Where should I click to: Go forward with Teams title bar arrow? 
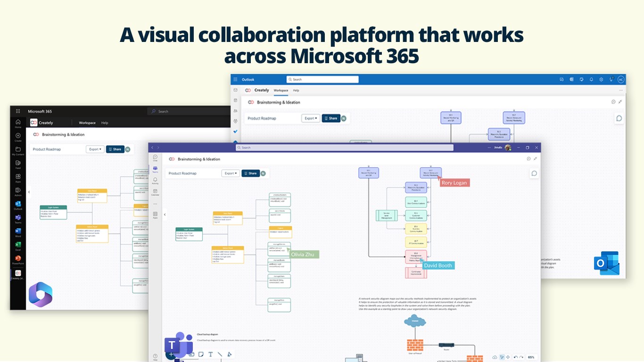158,148
